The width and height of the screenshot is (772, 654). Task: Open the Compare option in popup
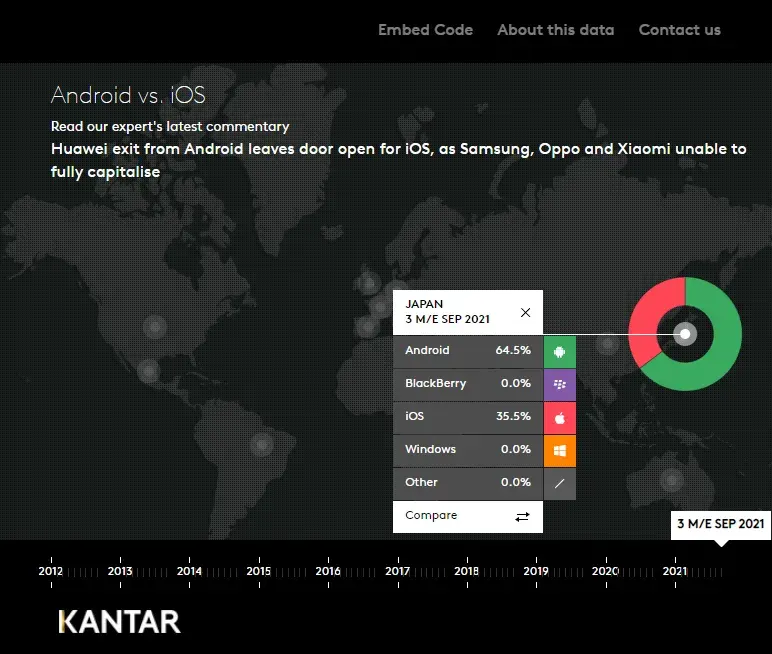pyautogui.click(x=432, y=516)
